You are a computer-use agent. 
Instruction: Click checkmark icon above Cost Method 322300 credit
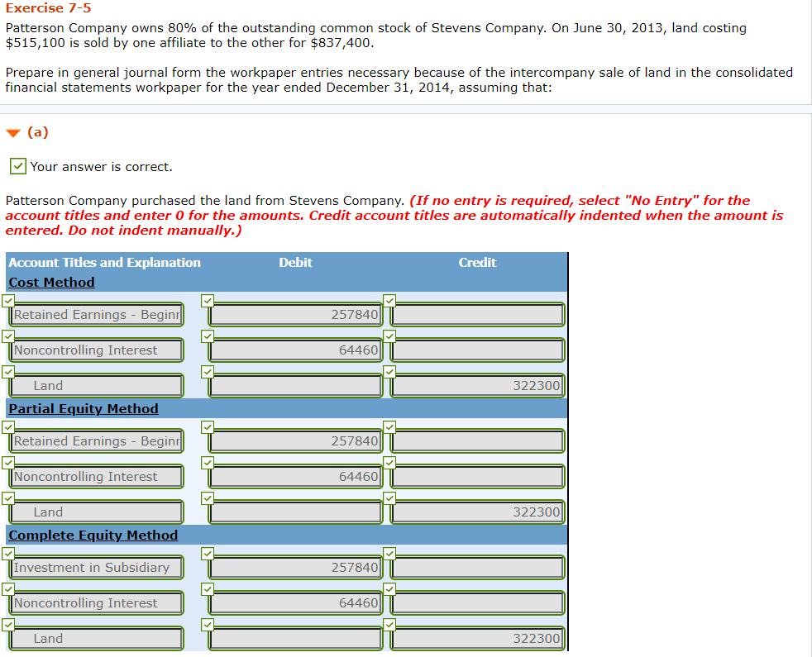tap(390, 372)
